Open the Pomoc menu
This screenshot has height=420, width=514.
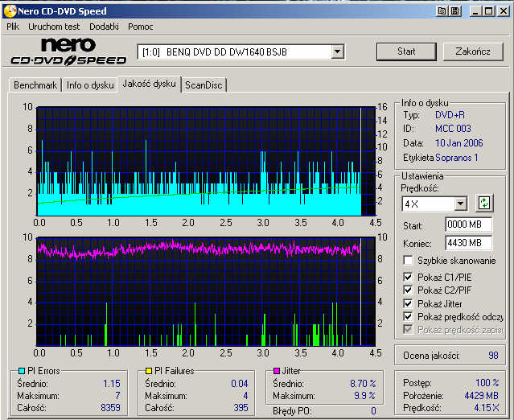(140, 27)
